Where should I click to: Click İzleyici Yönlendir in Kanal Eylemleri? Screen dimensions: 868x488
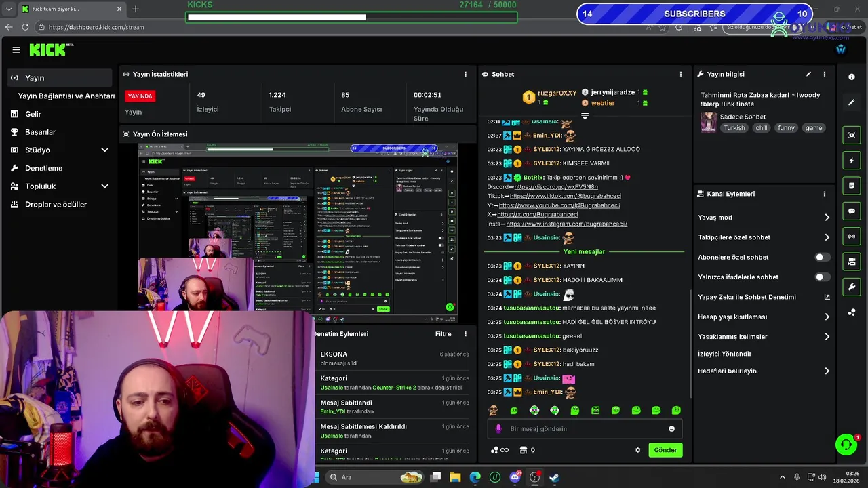(x=724, y=354)
